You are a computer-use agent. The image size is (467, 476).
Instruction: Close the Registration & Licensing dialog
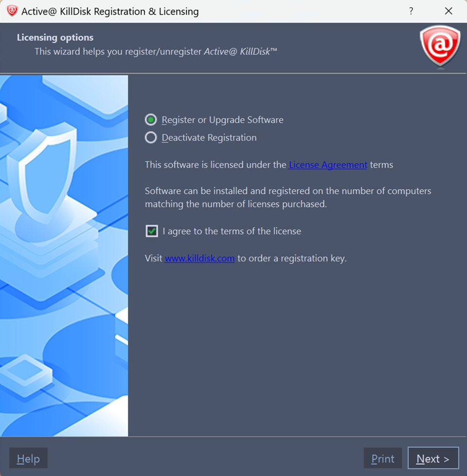point(448,11)
